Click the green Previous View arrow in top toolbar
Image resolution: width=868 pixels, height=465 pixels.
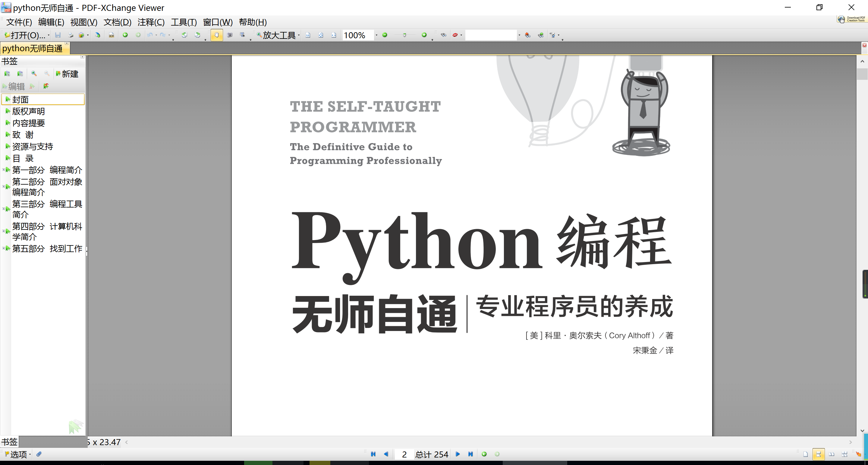pos(125,35)
